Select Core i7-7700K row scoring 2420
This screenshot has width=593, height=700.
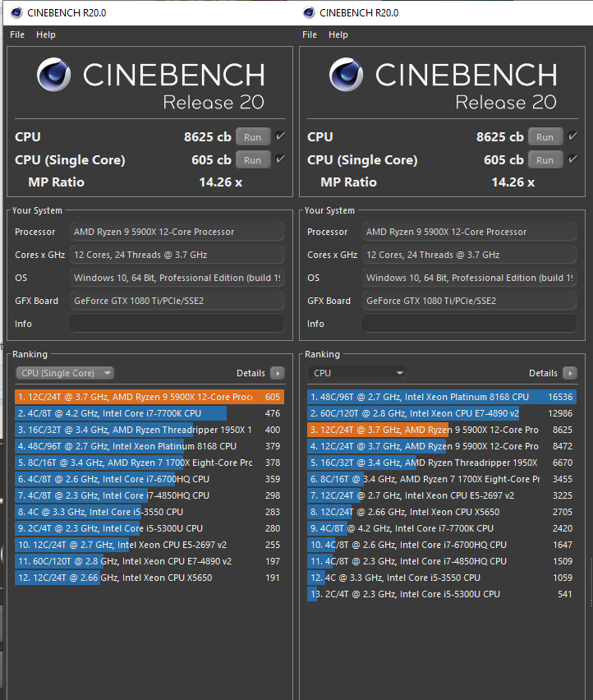point(442,528)
